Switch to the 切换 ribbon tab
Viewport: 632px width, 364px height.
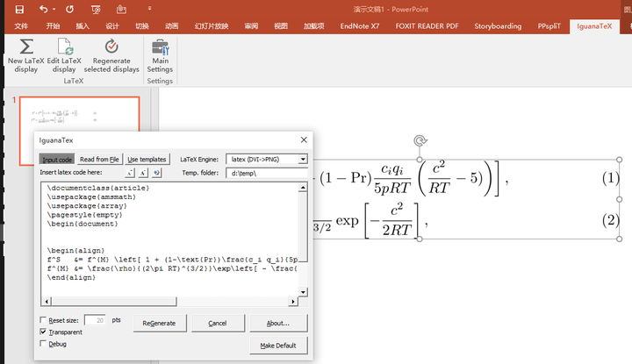(x=142, y=26)
